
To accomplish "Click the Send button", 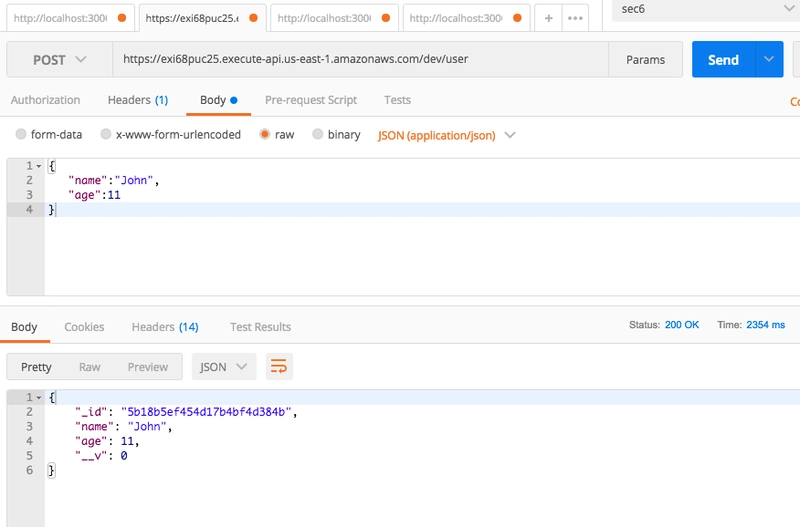I will click(723, 59).
